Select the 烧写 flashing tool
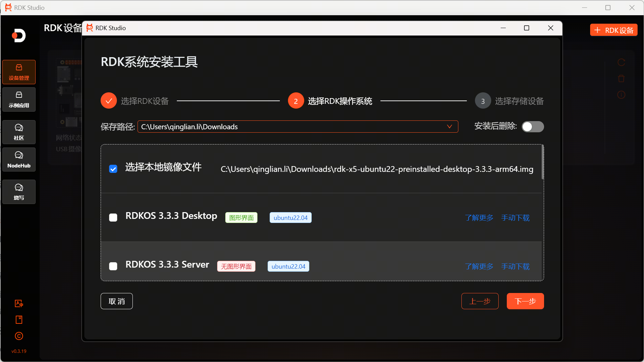The height and width of the screenshot is (362, 644). pyautogui.click(x=19, y=191)
